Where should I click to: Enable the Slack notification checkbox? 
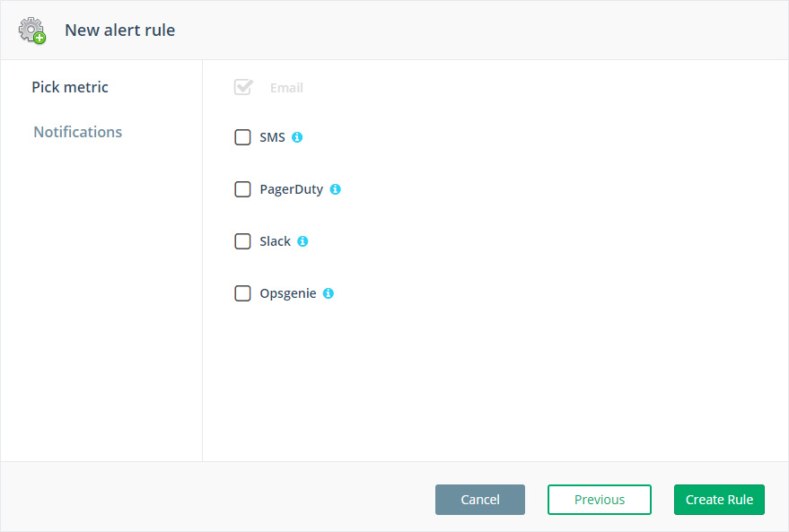point(242,241)
